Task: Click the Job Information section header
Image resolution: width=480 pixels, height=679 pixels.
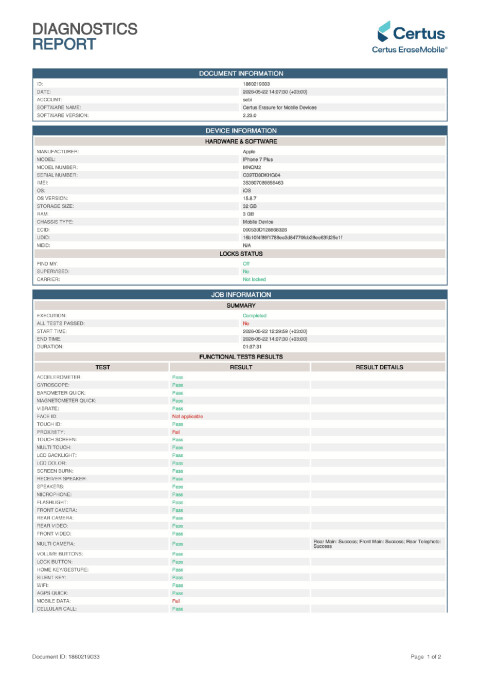Action: [240, 294]
